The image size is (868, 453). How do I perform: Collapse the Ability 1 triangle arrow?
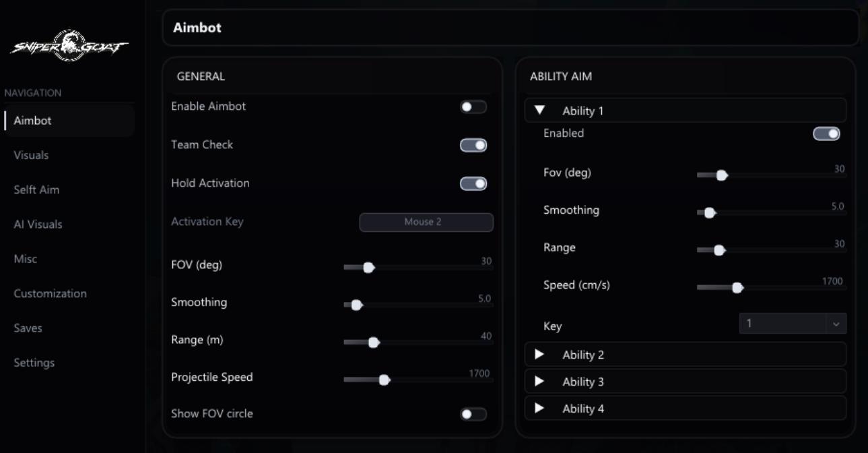[x=539, y=110]
